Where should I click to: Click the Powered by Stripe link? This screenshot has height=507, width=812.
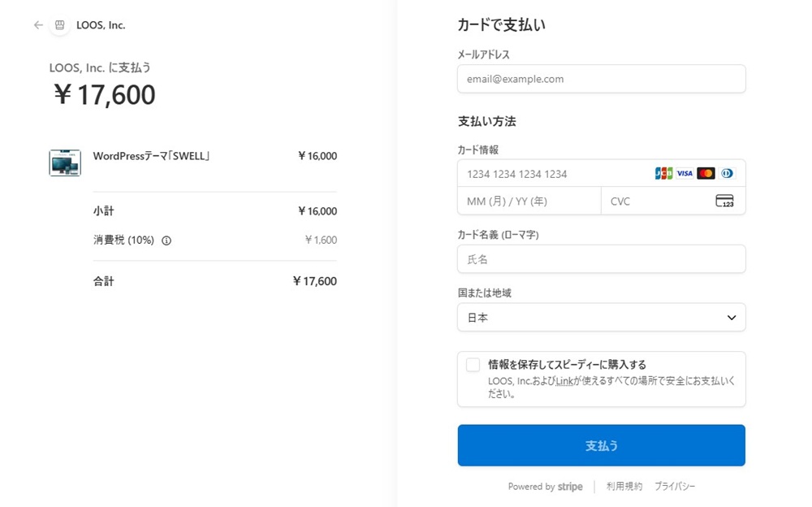(546, 487)
